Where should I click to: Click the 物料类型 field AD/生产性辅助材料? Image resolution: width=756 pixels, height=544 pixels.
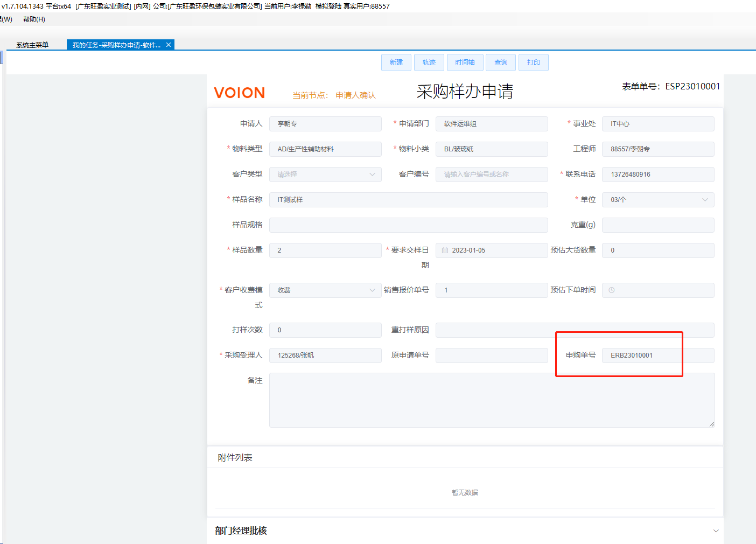[325, 149]
